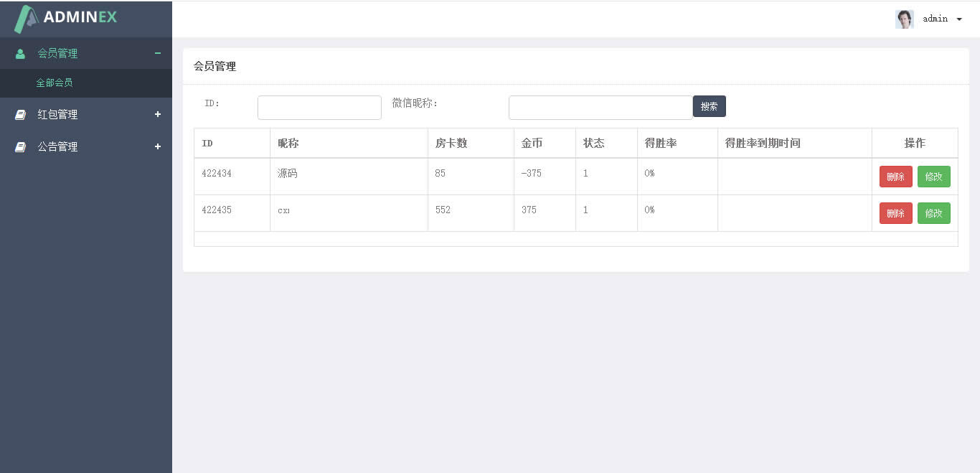980x473 pixels.
Task: Edit member 422435 with 修改 button
Action: click(x=933, y=213)
